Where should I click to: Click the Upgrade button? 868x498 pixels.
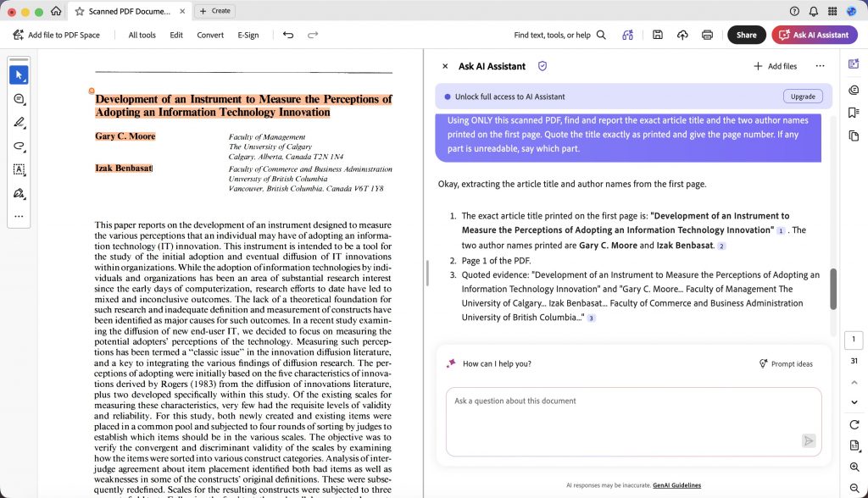click(x=803, y=97)
